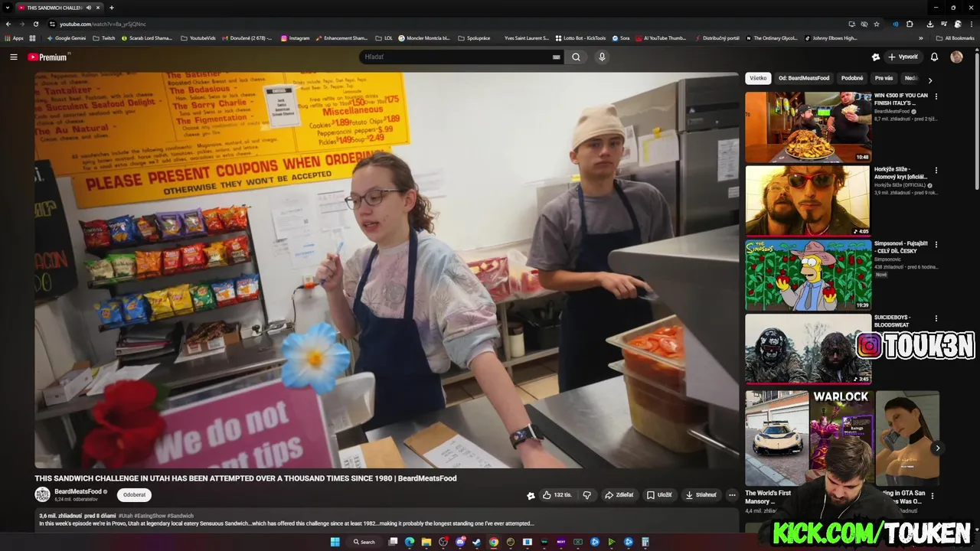980x551 pixels.
Task: Go to YouTube Premium home logo
Action: (x=49, y=57)
